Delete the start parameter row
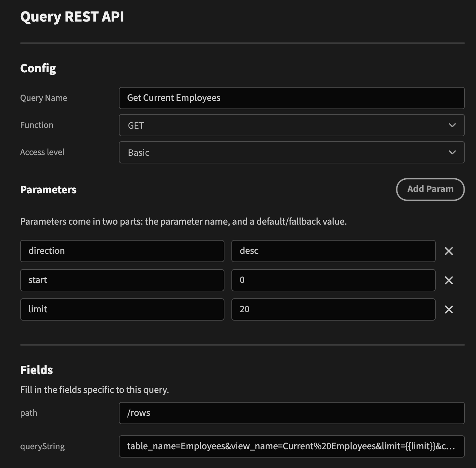Viewport: 476px width, 468px height. click(449, 280)
